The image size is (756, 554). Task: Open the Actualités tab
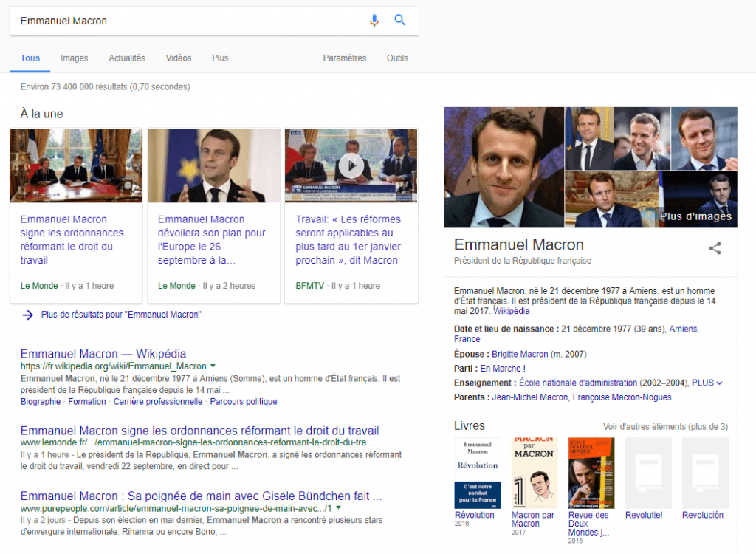(127, 58)
